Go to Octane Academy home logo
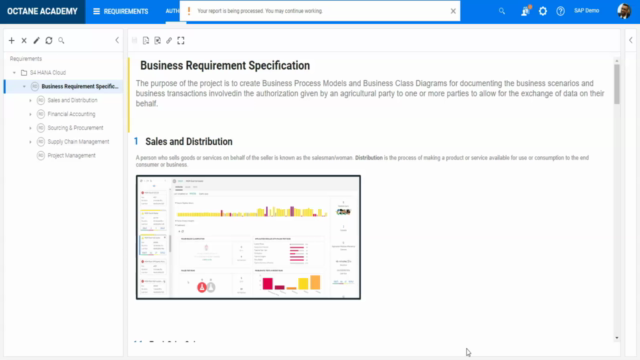 42,11
